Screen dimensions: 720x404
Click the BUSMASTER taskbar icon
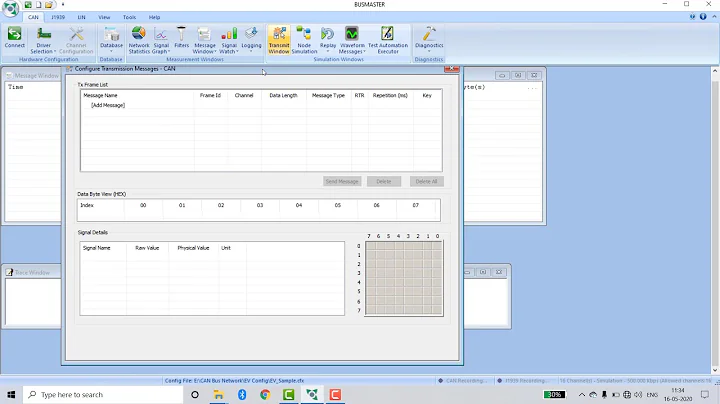click(x=312, y=395)
